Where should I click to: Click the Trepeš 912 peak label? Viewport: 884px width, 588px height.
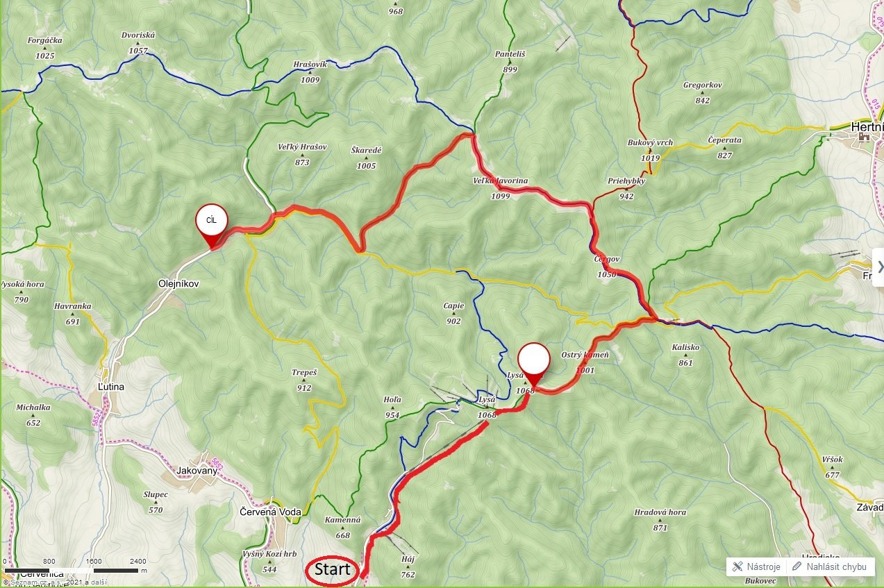pos(304,380)
